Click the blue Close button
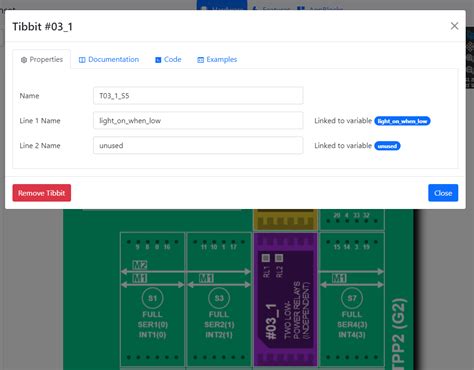Image resolution: width=474 pixels, height=370 pixels. pyautogui.click(x=443, y=193)
